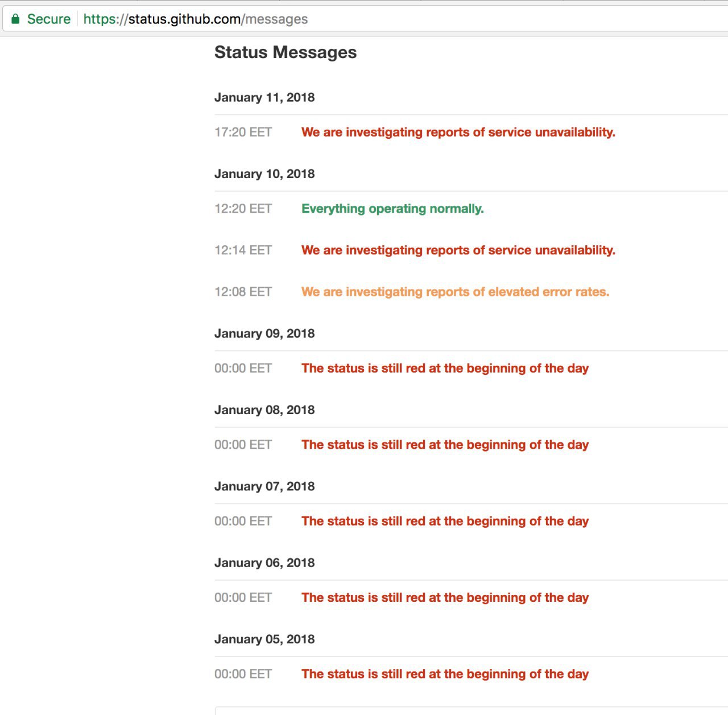Screen dimensions: 728x715
Task: Select the January 08, 2018 date heading
Action: point(264,410)
